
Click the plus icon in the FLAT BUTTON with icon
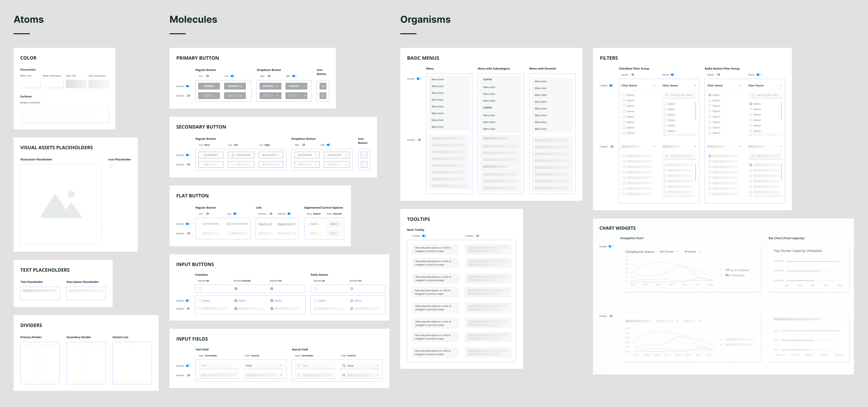tap(228, 224)
